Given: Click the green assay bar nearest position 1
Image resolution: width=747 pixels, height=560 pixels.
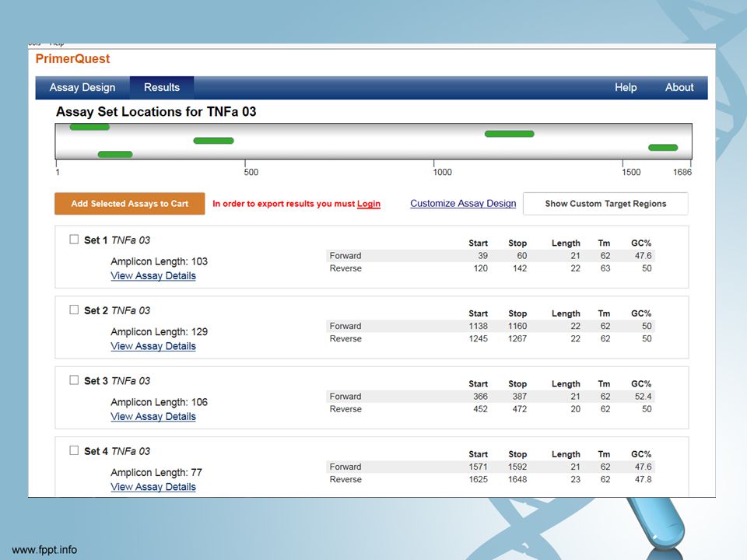Looking at the screenshot, I should click(89, 127).
